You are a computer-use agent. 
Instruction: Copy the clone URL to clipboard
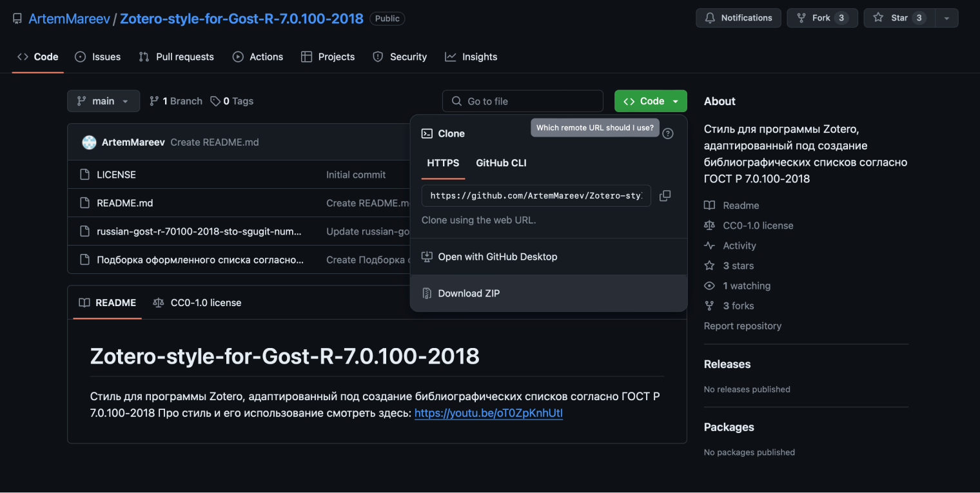click(x=665, y=196)
